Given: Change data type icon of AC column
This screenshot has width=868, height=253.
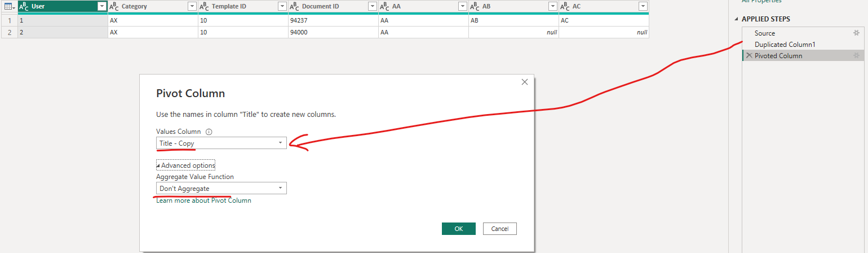Looking at the screenshot, I should tap(565, 6).
